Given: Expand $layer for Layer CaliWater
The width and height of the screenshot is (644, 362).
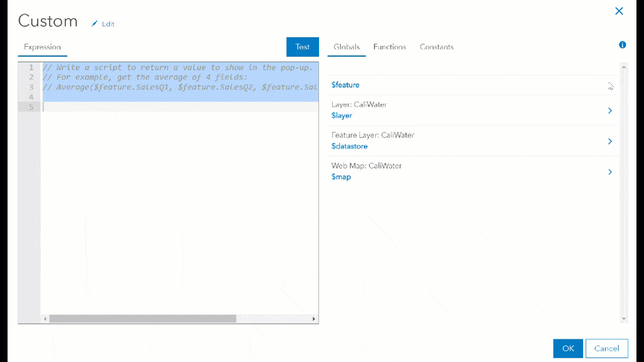Looking at the screenshot, I should click(x=610, y=111).
